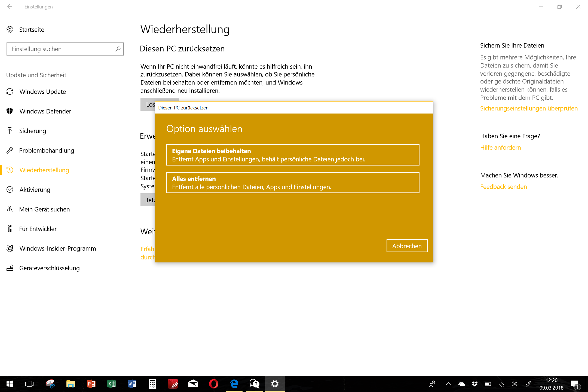
Task: Click the Windows-Insider-Programm cat icon
Action: [10, 248]
